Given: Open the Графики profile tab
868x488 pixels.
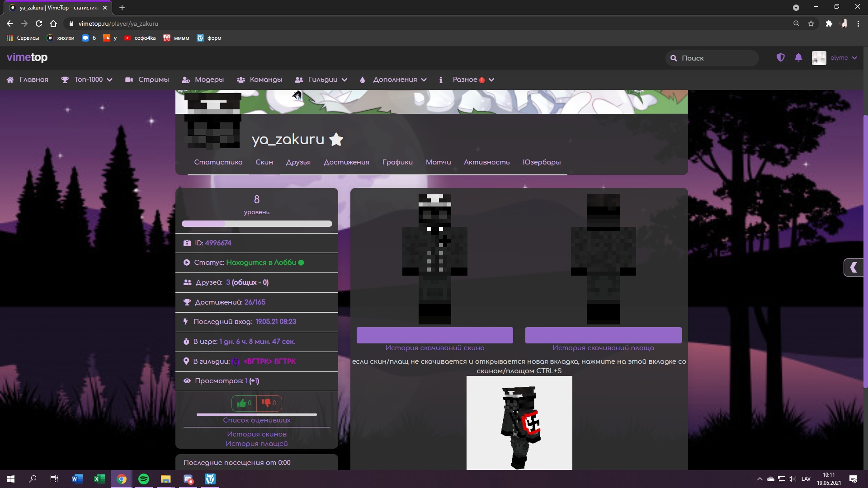Looking at the screenshot, I should [397, 162].
